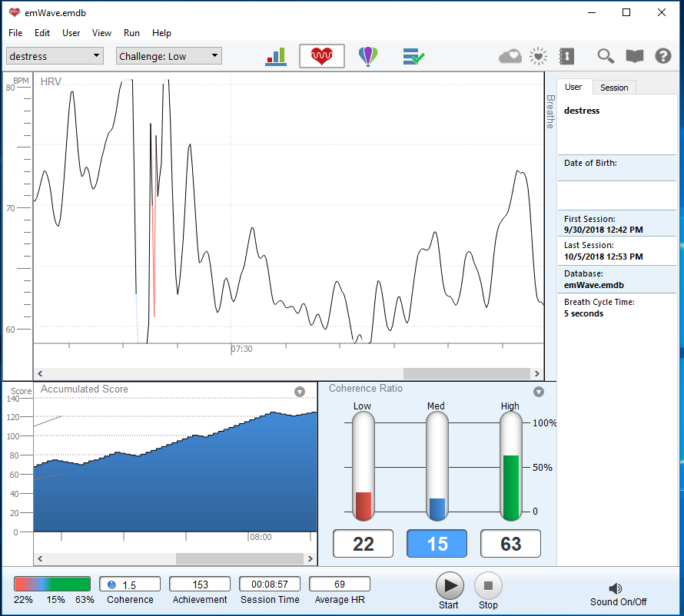
Task: Click the HRV chart label
Action: [x=51, y=81]
